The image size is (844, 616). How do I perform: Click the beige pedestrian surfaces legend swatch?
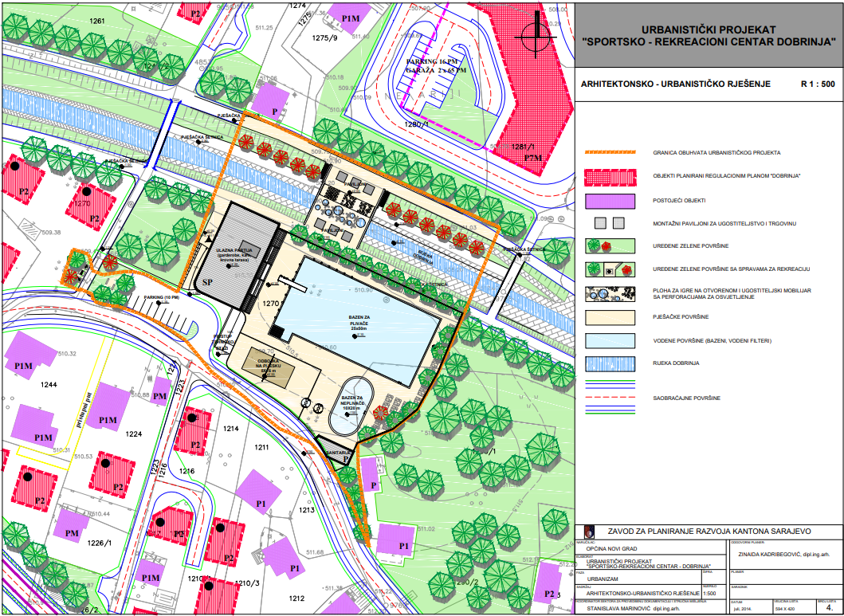610,316
